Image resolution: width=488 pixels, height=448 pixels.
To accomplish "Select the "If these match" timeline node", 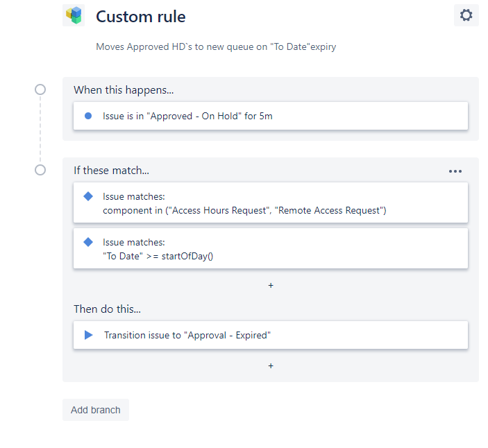I will (x=40, y=170).
